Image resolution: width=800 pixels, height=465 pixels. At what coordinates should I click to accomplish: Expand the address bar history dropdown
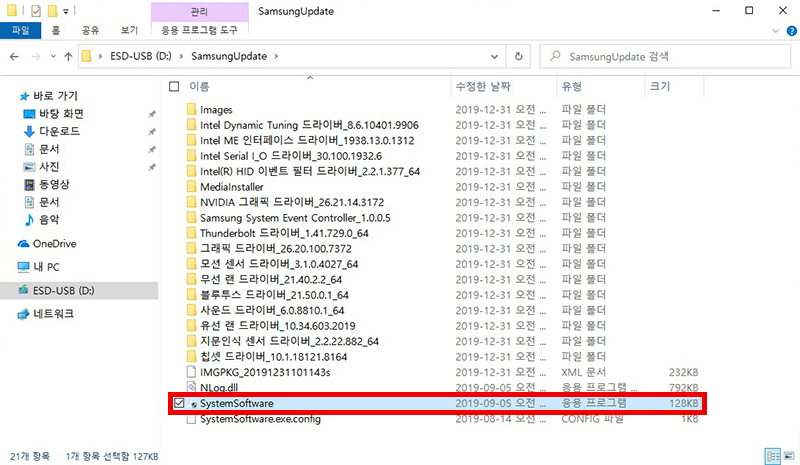click(494, 56)
